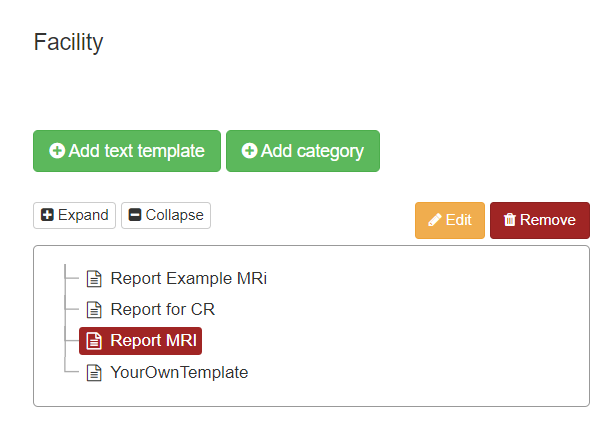
Task: Collapse all tree nodes with Collapse button
Action: [x=166, y=215]
